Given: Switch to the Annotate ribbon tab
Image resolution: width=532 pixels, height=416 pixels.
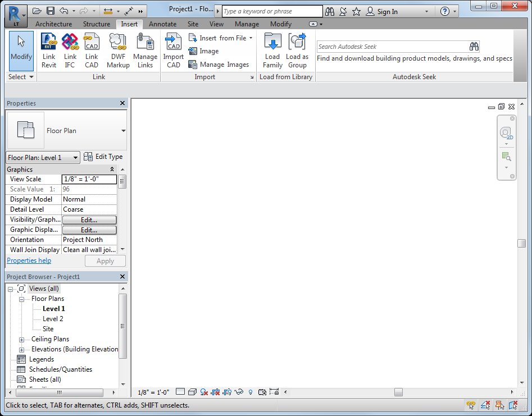Looking at the screenshot, I should 162,24.
